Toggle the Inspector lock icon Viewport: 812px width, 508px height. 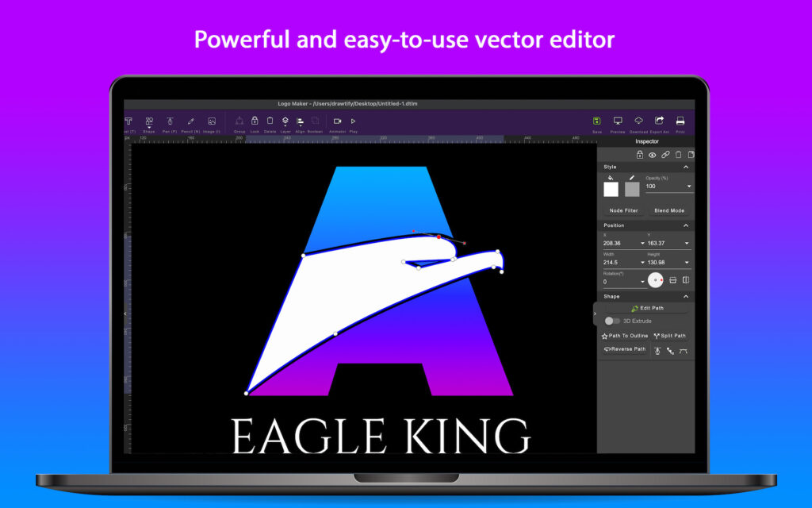pyautogui.click(x=640, y=155)
